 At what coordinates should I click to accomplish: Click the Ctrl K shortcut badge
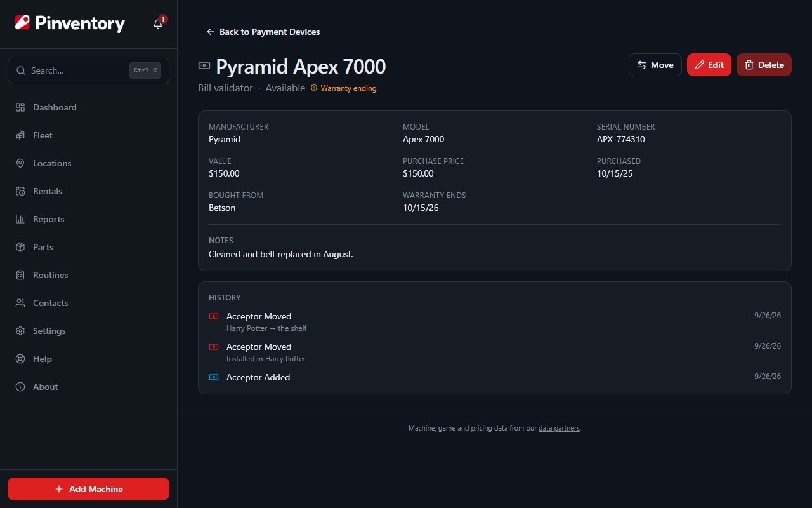[x=145, y=70]
